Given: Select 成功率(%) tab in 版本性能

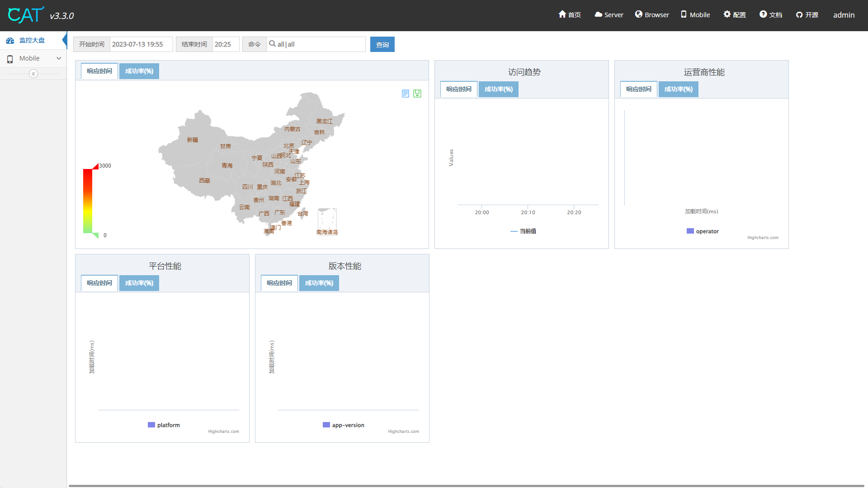Looking at the screenshot, I should [319, 283].
